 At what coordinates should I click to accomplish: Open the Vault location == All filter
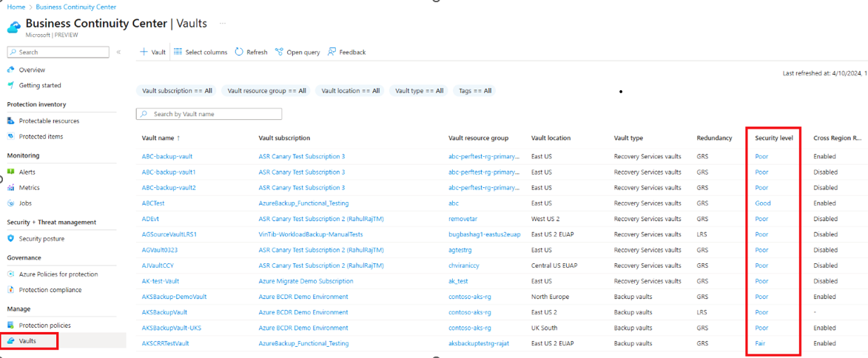click(x=350, y=91)
